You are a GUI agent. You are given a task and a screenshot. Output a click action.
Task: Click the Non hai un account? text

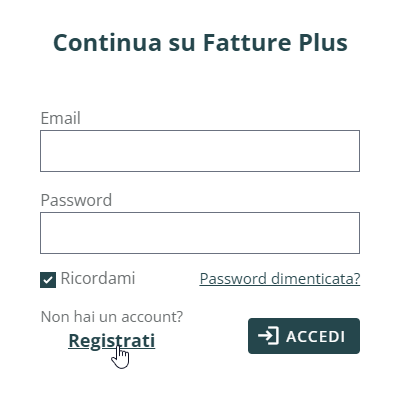point(112,317)
